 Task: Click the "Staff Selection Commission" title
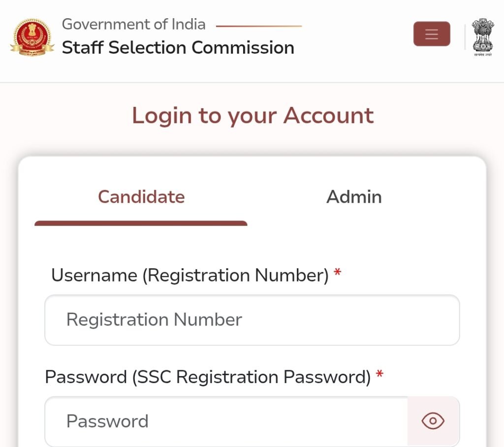[x=178, y=48]
